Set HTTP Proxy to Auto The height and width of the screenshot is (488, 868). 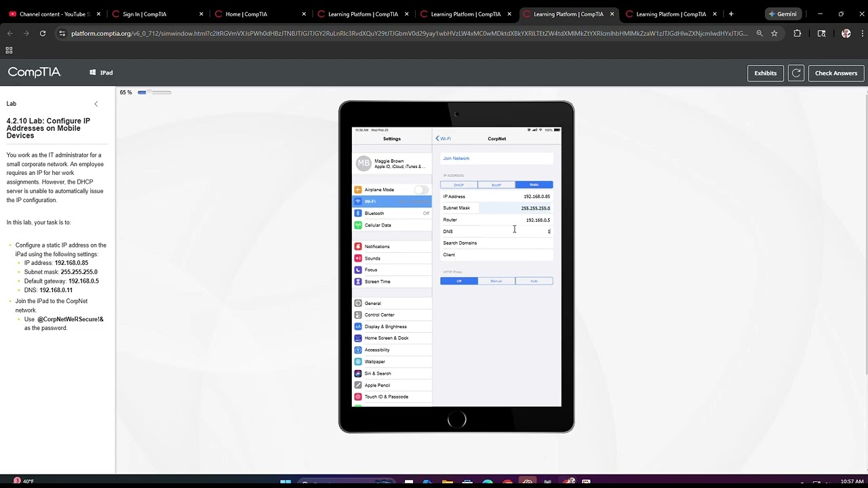pyautogui.click(x=534, y=281)
